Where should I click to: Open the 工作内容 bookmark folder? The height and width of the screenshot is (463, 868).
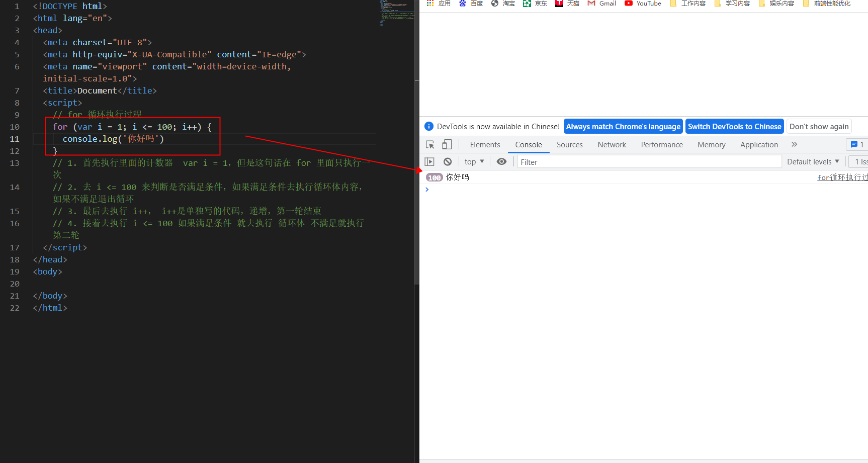click(x=688, y=3)
